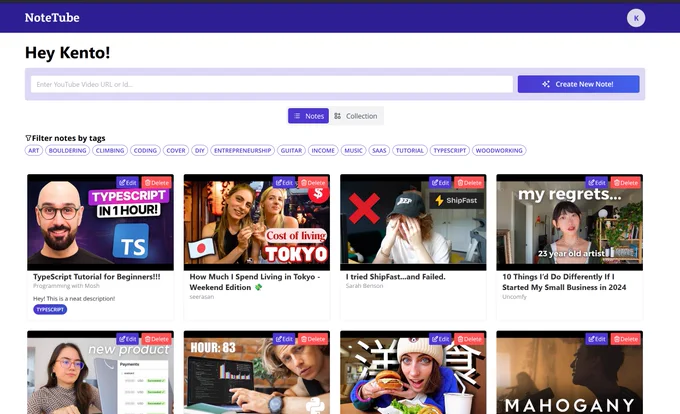The width and height of the screenshot is (680, 414).
Task: Edit the 10 Things I'd Do Differently note
Action: click(597, 183)
